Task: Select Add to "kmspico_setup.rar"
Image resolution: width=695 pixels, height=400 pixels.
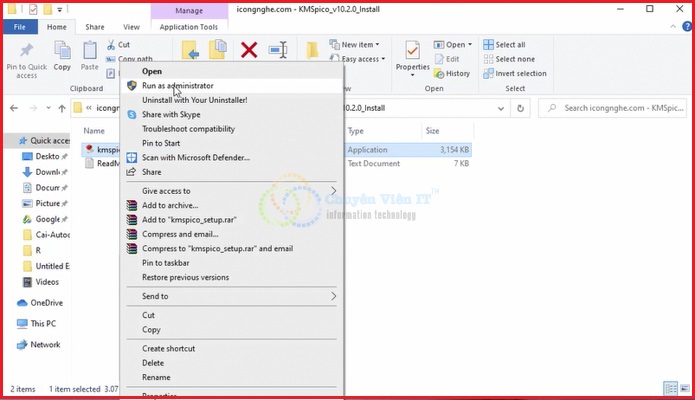Action: [231, 220]
